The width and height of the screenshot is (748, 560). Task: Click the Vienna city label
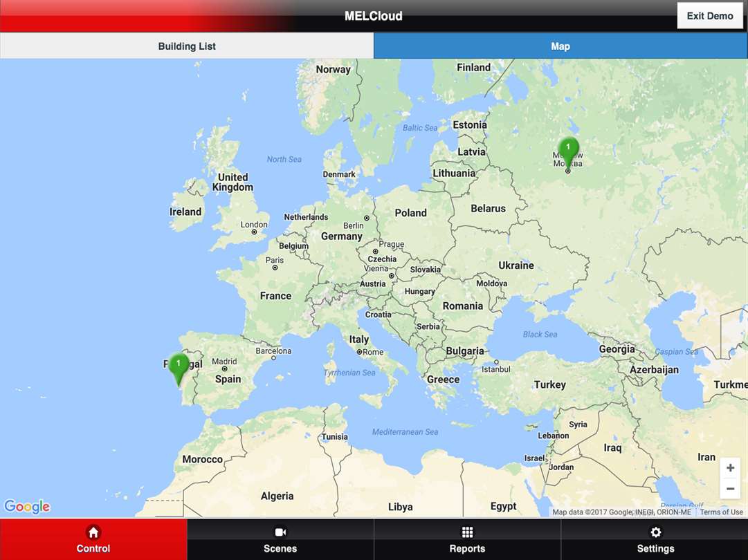[376, 268]
